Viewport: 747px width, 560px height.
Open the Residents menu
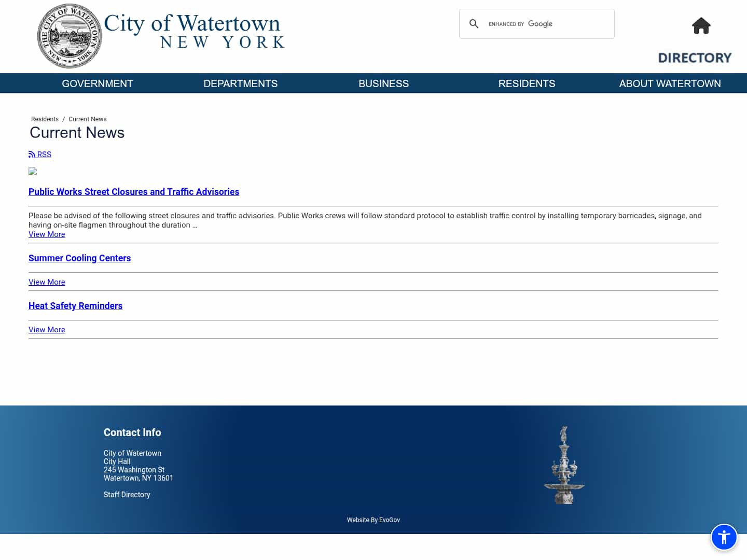pos(527,83)
